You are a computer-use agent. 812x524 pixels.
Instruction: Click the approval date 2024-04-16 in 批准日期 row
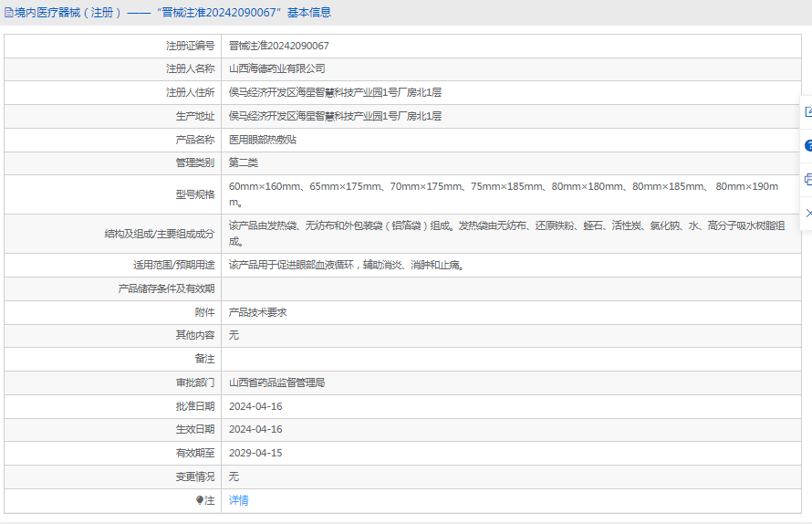click(x=255, y=406)
